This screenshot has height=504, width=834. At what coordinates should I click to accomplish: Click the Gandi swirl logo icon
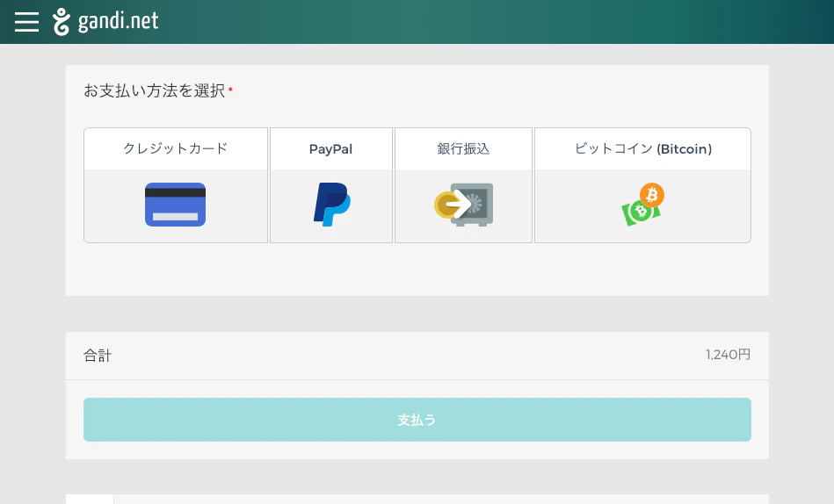62,22
